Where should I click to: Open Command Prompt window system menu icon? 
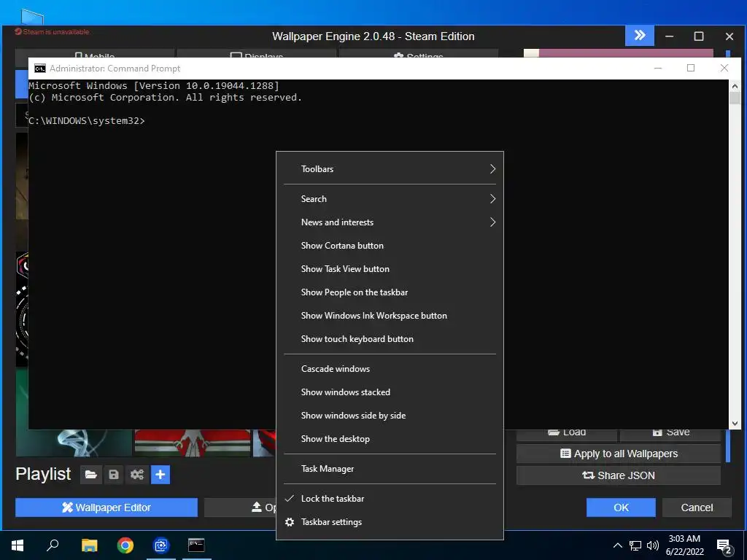pos(40,69)
